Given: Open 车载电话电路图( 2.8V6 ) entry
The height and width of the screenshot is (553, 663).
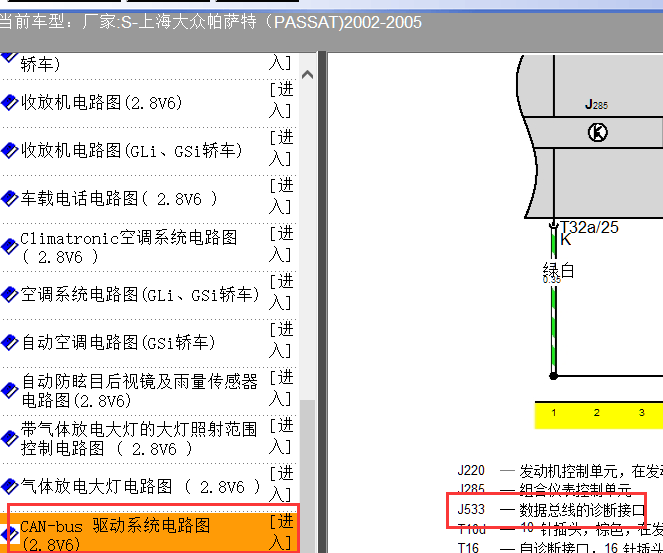Looking at the screenshot, I should coord(119,199).
